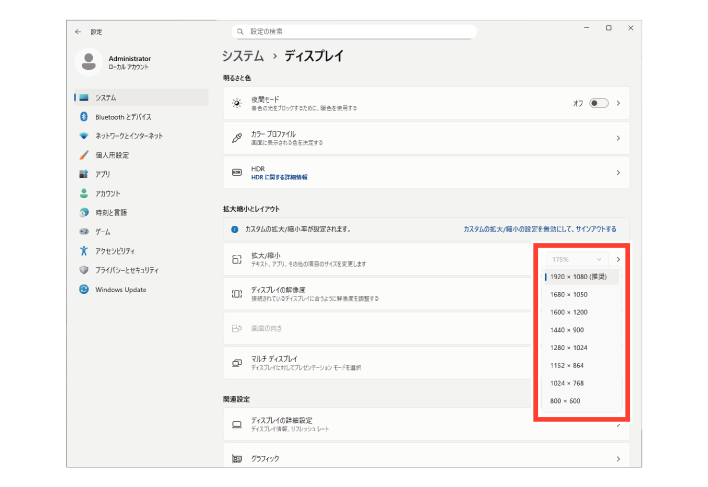
Task: Click HDR に関する詳細情報 link
Action: click(279, 177)
